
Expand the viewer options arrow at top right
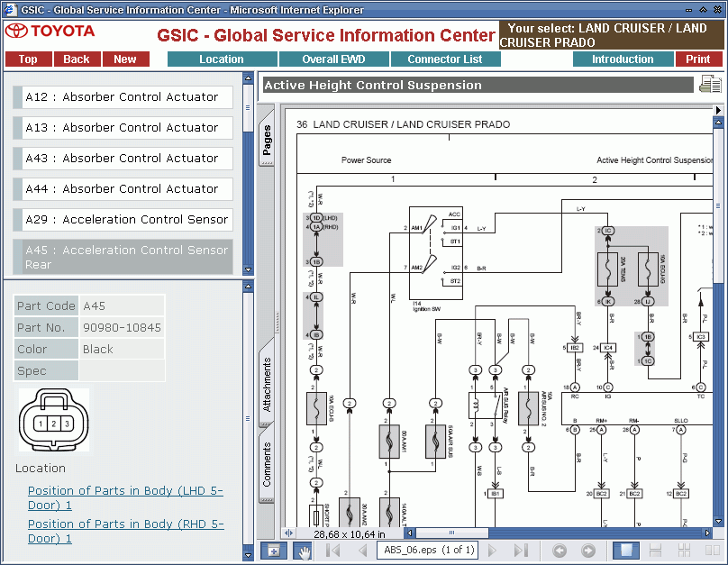[718, 110]
